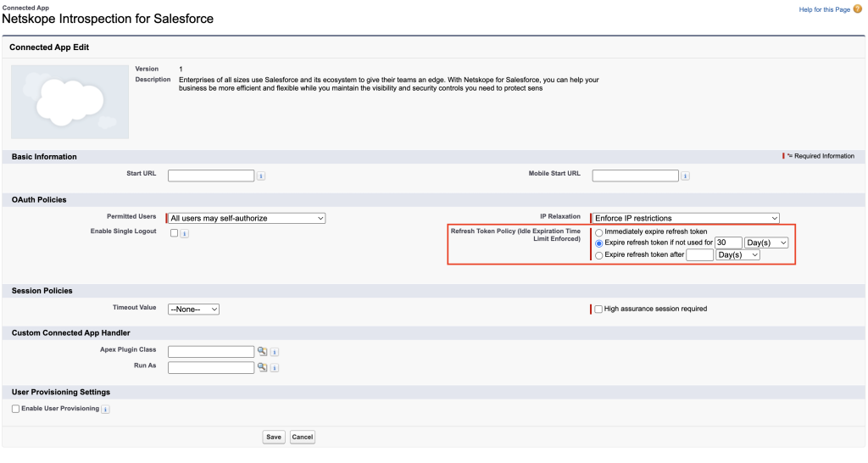Click the info icon beside Mobile Start URL
The width and height of the screenshot is (868, 463).
[685, 176]
